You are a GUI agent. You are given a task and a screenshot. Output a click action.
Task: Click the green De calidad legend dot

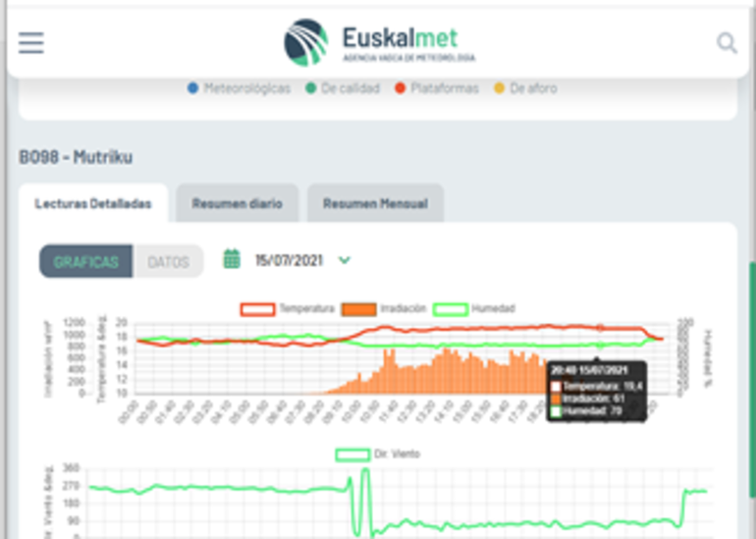click(310, 88)
